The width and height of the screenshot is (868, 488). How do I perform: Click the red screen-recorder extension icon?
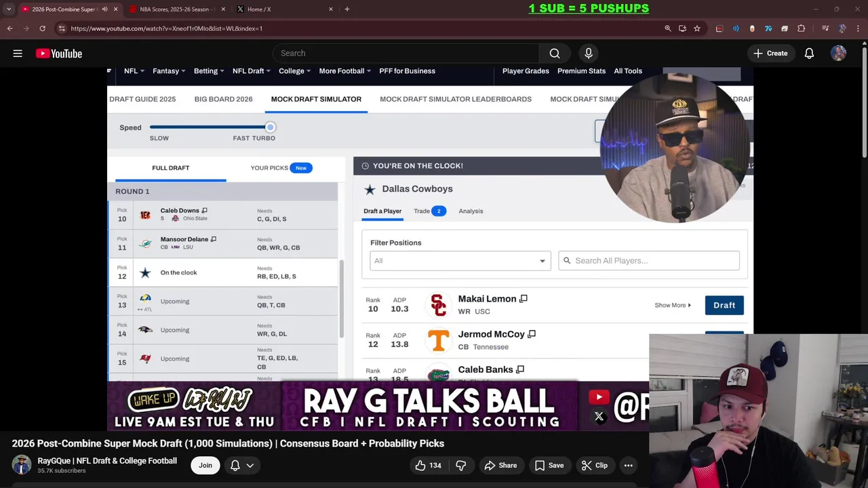tap(719, 28)
